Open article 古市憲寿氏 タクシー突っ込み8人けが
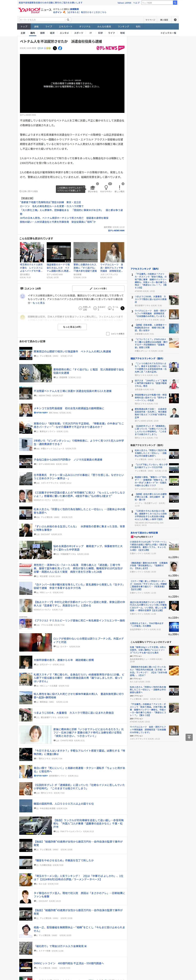This screenshot has width=196, height=980. tap(79, 477)
